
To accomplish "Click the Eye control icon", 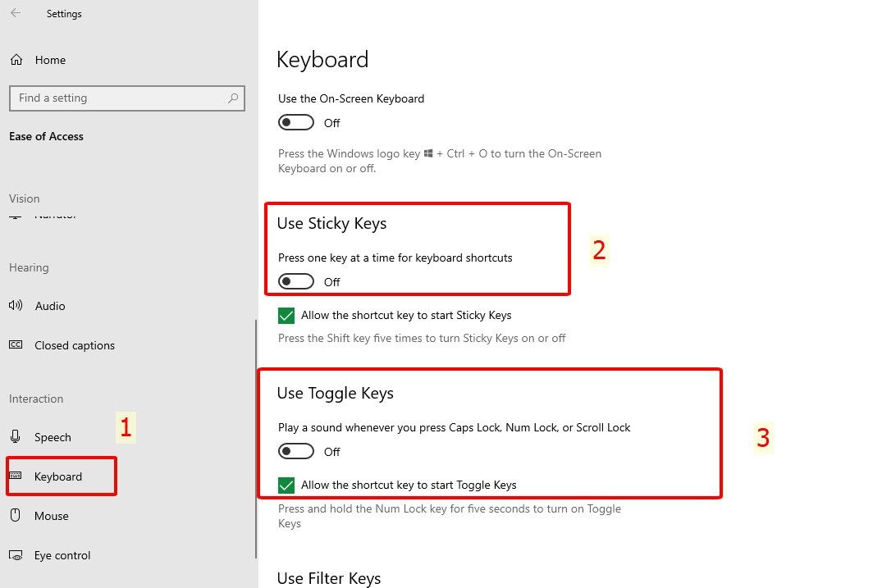I will pos(16,555).
